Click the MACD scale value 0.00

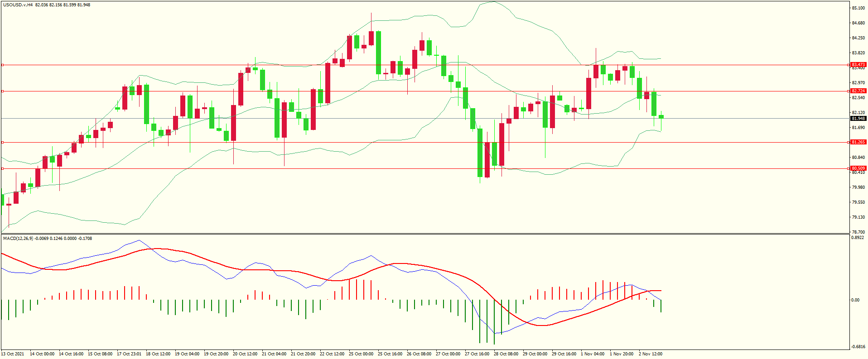[x=855, y=300]
